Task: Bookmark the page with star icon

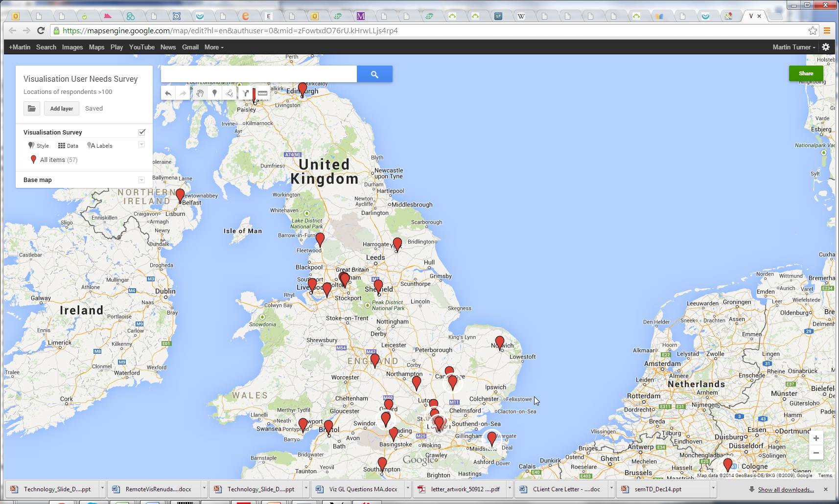Action: [813, 30]
